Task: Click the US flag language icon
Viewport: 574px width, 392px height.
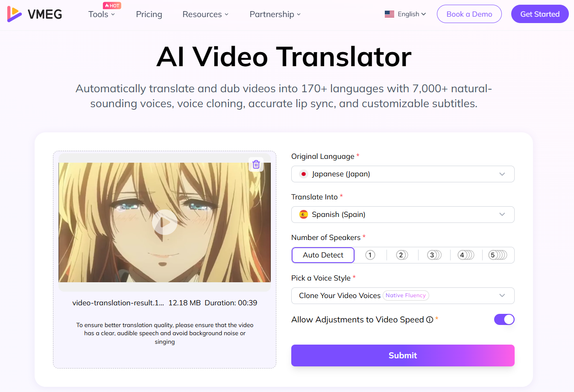Action: pyautogui.click(x=389, y=14)
